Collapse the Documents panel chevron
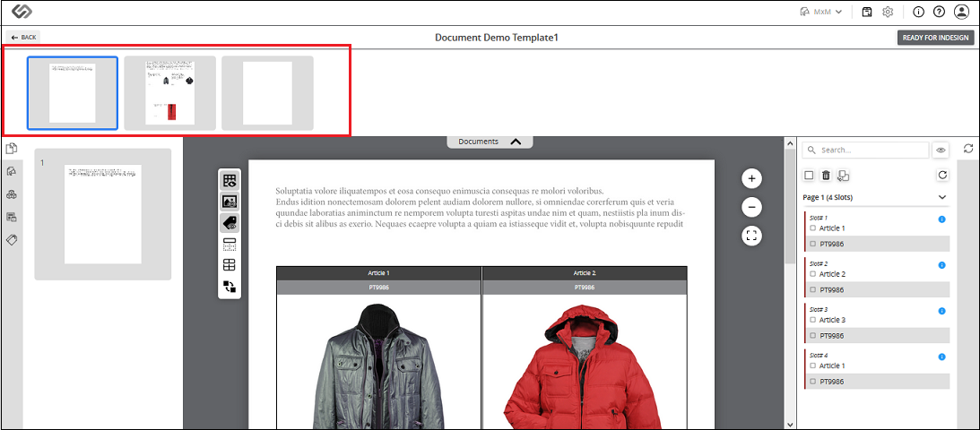Screen dimensions: 980x430 coord(516,142)
